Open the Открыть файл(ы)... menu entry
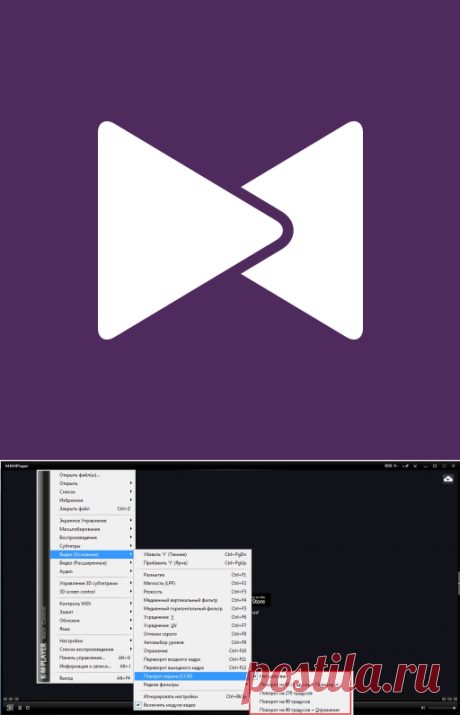460x715 pixels. tap(93, 475)
